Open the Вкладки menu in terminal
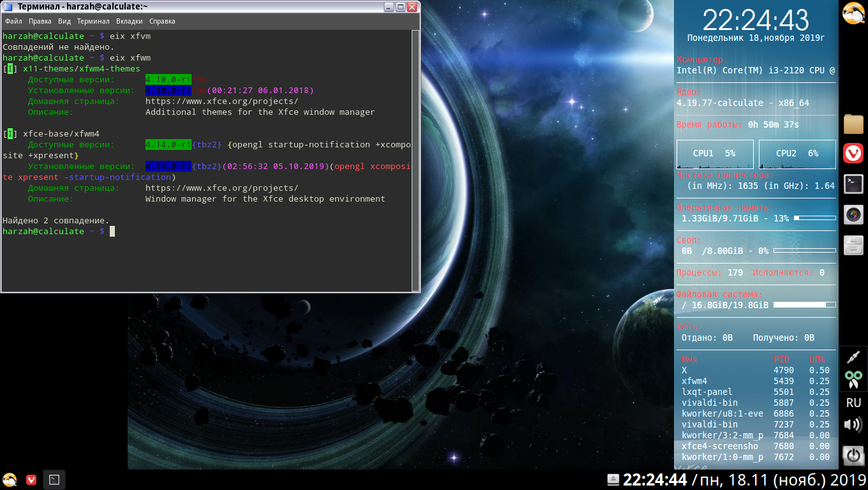Screen dimensions: 868x490 point(130,21)
